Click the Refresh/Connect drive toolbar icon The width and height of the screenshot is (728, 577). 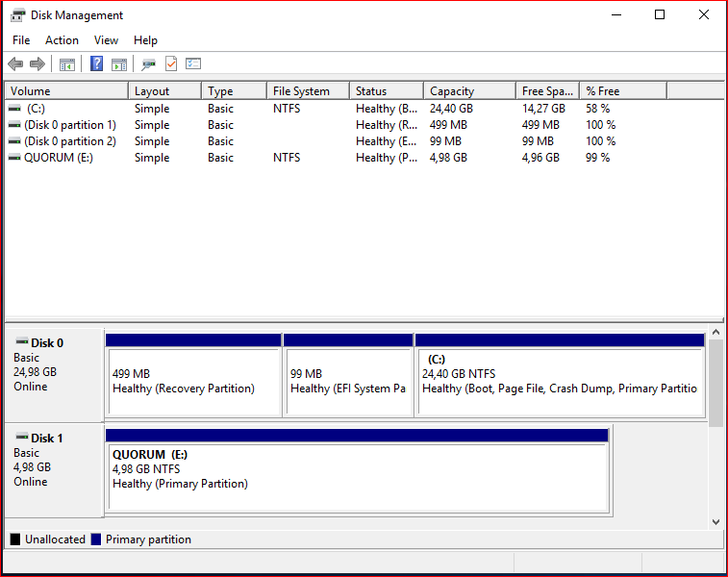pos(148,64)
